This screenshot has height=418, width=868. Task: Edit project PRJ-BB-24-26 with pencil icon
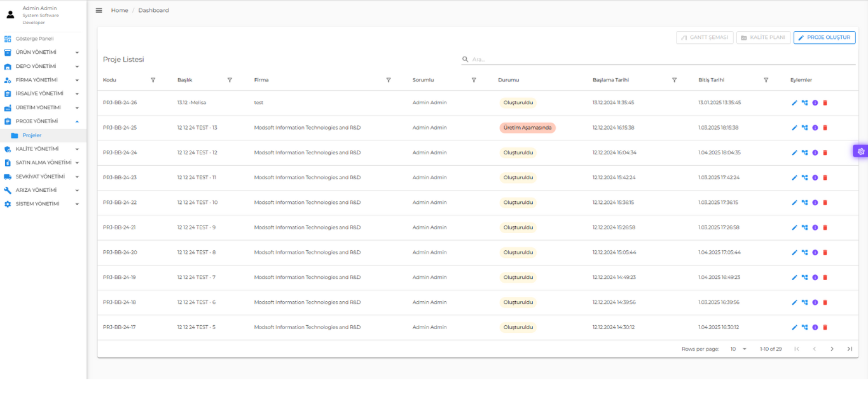(794, 103)
